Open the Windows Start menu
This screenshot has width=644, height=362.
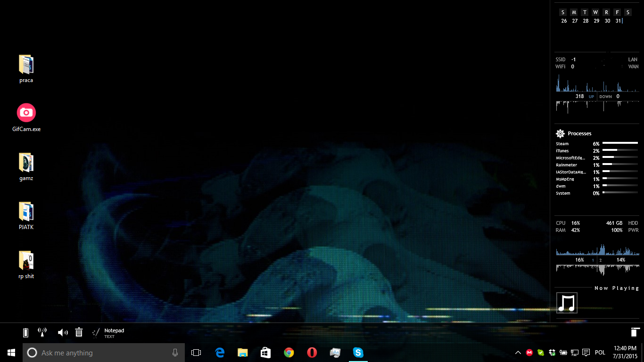click(11, 353)
